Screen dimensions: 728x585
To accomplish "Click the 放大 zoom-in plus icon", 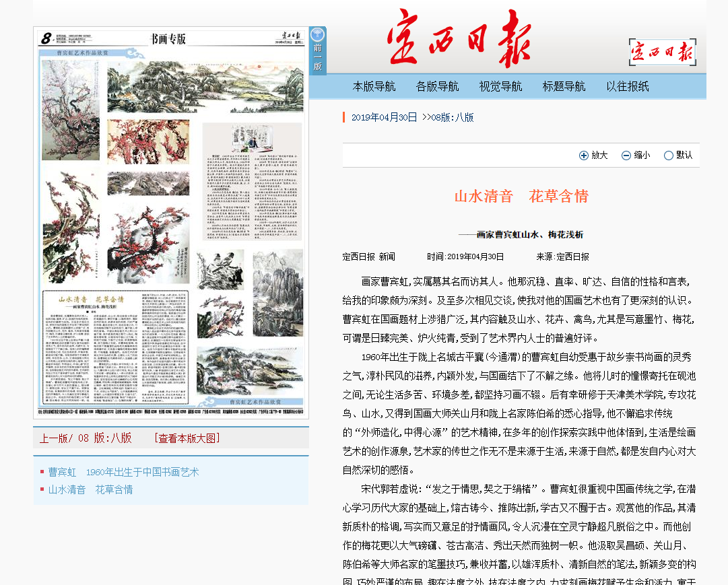I will tap(584, 156).
